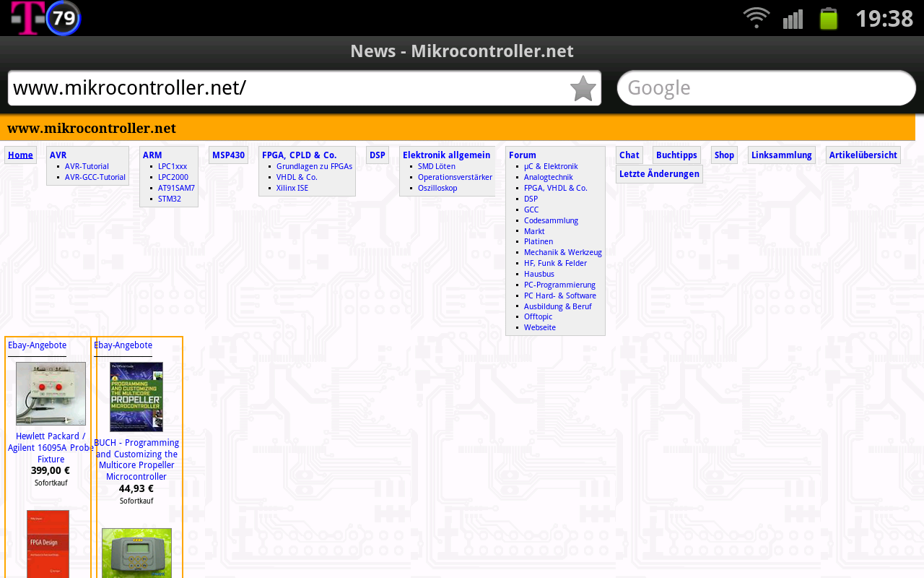This screenshot has width=924, height=578.
Task: Open the Offtopic forum link
Action: coord(538,316)
